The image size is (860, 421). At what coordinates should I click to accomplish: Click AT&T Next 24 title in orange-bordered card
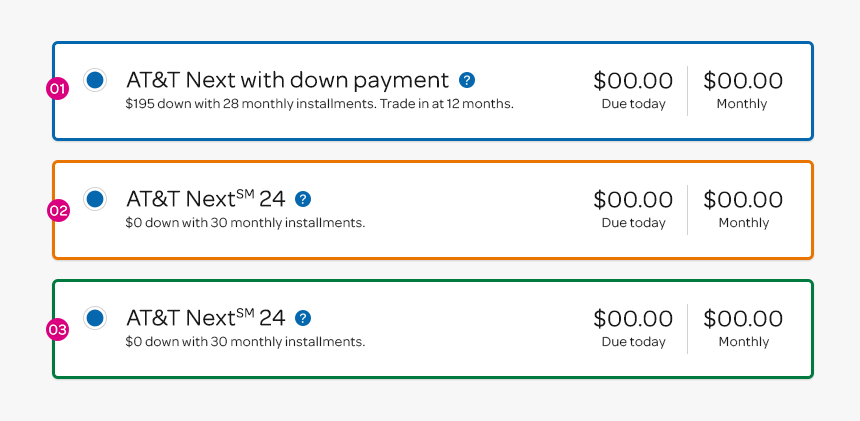(206, 199)
